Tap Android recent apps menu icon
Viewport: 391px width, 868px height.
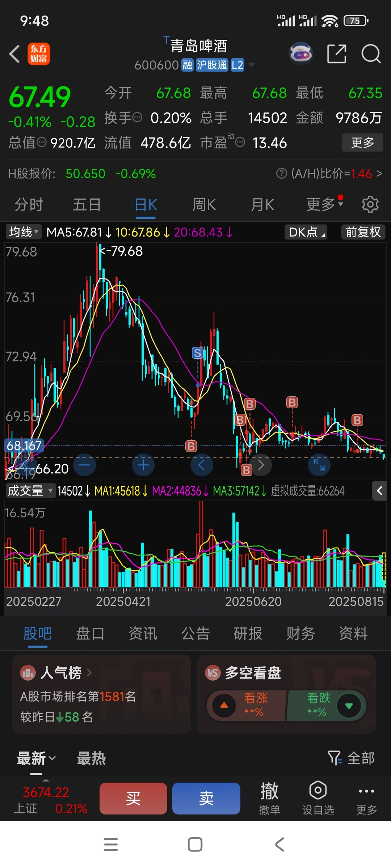coord(111,844)
